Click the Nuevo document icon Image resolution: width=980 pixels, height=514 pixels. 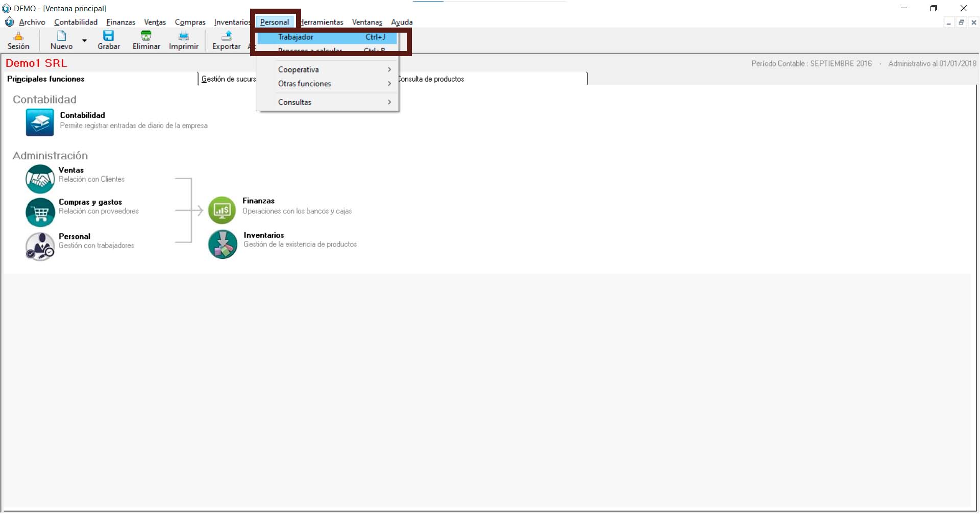click(x=61, y=36)
